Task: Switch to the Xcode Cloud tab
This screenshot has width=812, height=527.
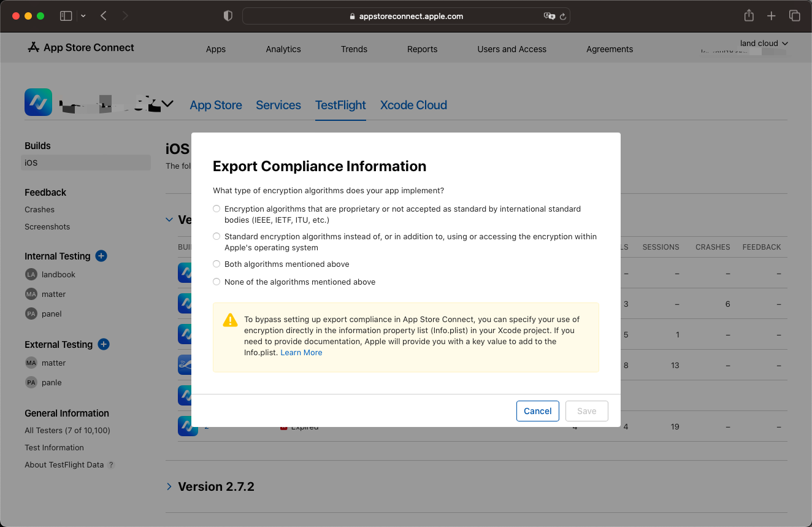Action: click(413, 105)
